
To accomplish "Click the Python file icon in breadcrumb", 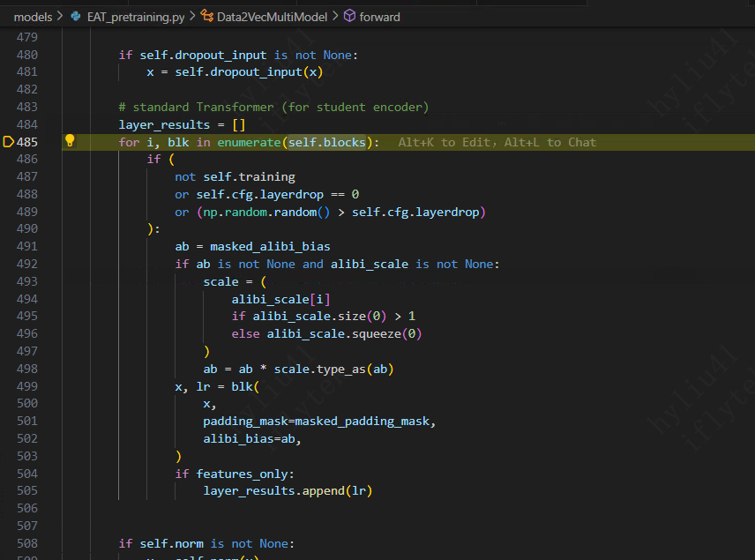I will 76,17.
